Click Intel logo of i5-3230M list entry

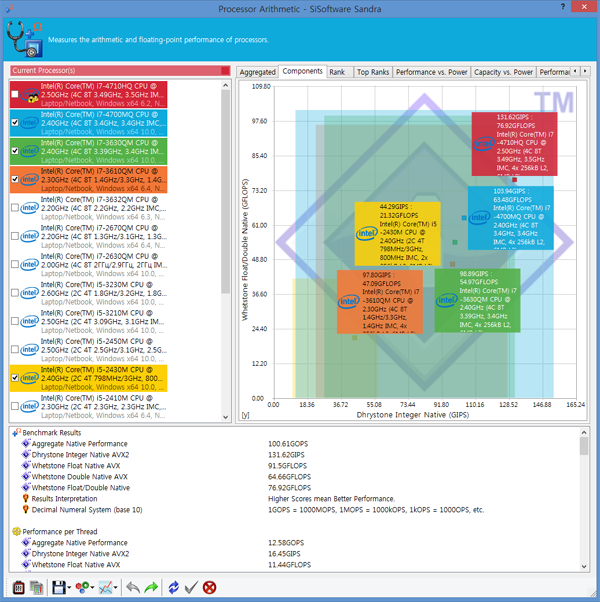pos(30,293)
